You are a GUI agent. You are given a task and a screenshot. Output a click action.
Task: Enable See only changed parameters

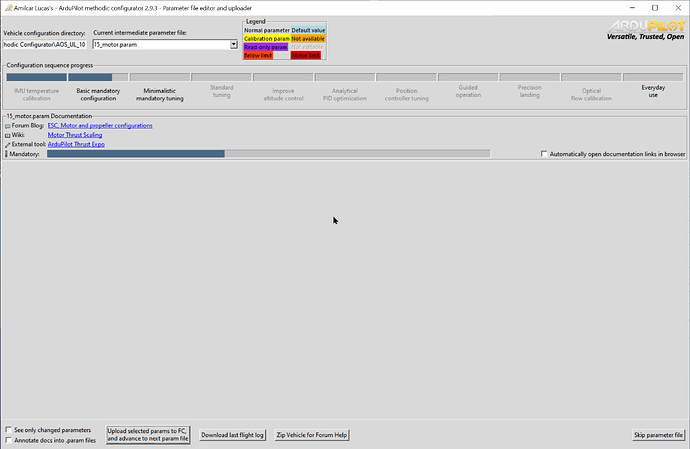point(9,430)
